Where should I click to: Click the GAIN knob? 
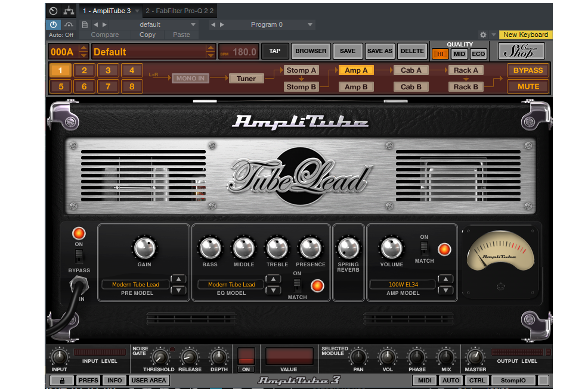144,248
